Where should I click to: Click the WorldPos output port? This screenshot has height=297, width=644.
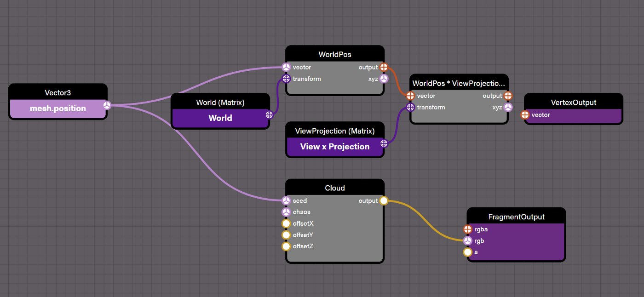[x=384, y=67]
